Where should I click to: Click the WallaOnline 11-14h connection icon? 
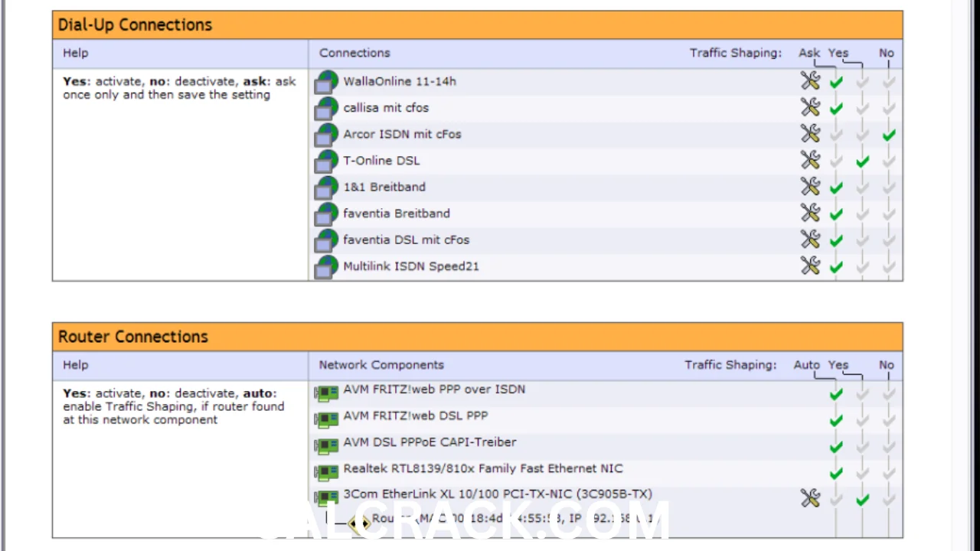click(x=326, y=81)
